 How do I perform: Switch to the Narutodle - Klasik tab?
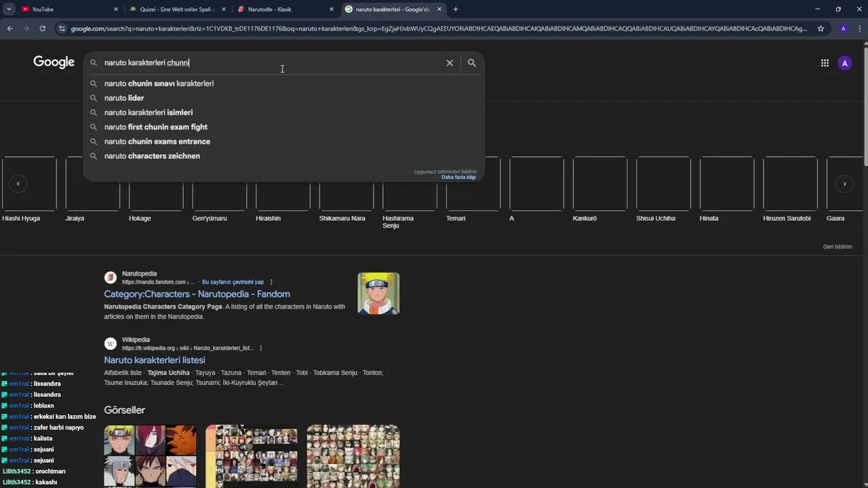tap(285, 9)
